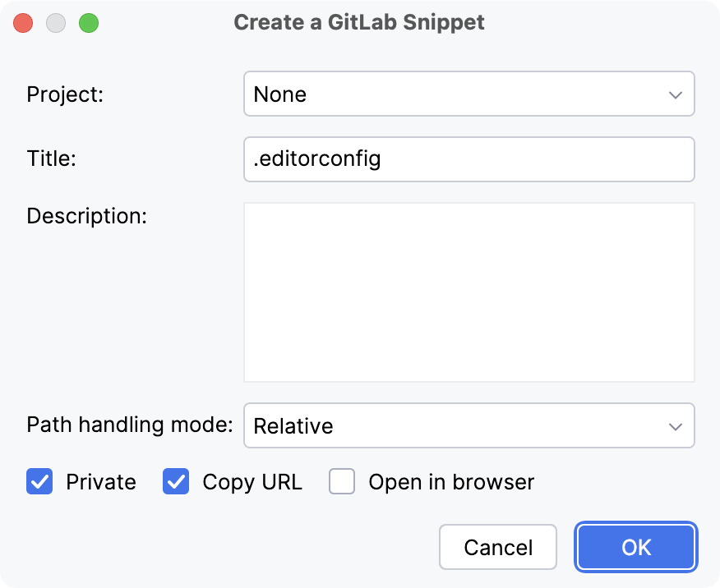Select "None" in the Project selector
720x588 pixels.
[468, 94]
